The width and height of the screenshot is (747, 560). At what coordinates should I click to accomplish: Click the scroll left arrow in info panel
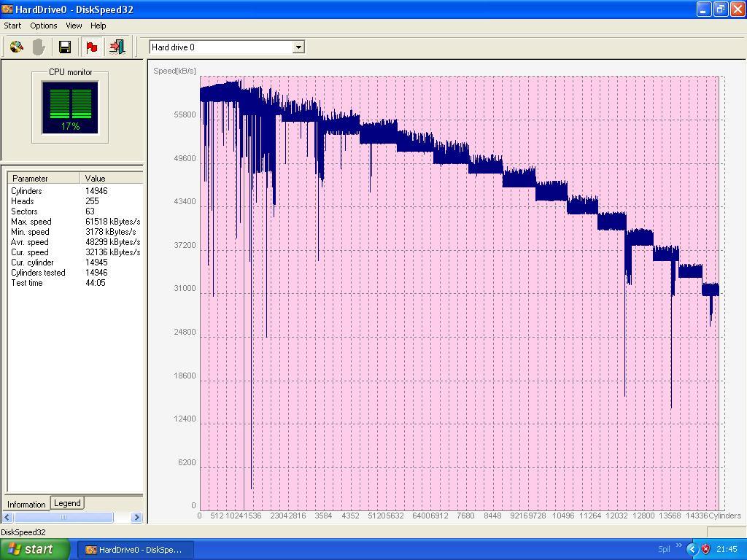tap(7, 517)
